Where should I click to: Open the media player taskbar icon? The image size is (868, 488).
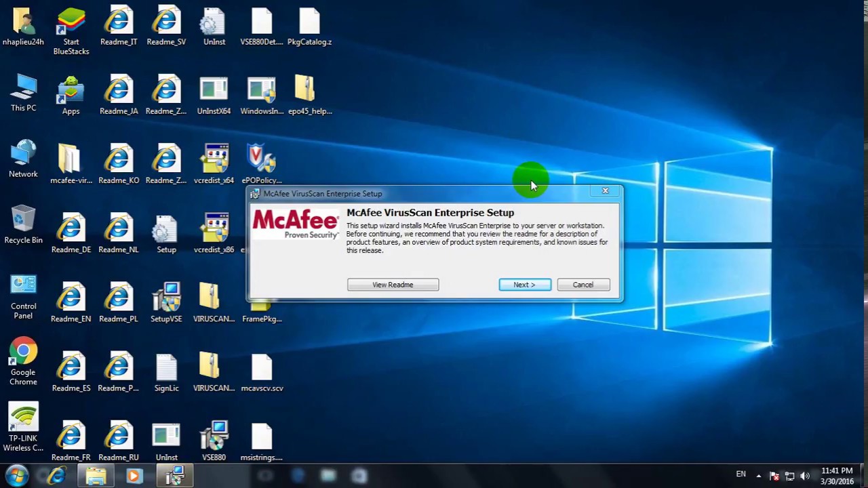pyautogui.click(x=134, y=476)
